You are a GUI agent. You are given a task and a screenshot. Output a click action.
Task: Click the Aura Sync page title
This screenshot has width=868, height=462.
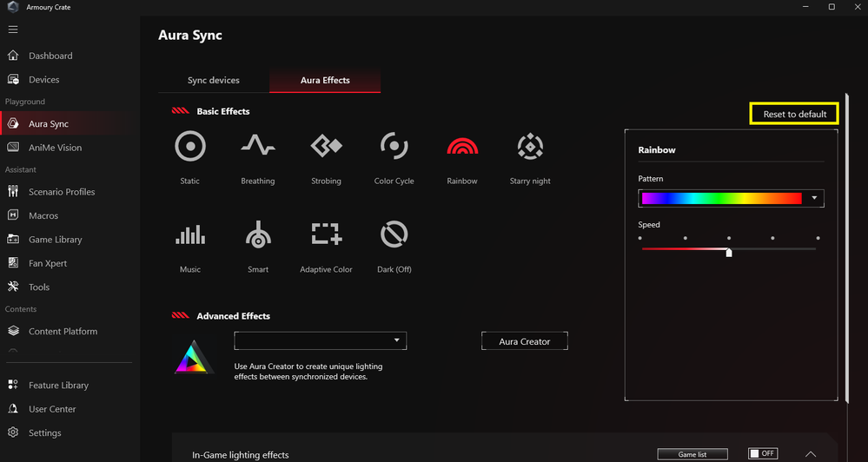[190, 35]
